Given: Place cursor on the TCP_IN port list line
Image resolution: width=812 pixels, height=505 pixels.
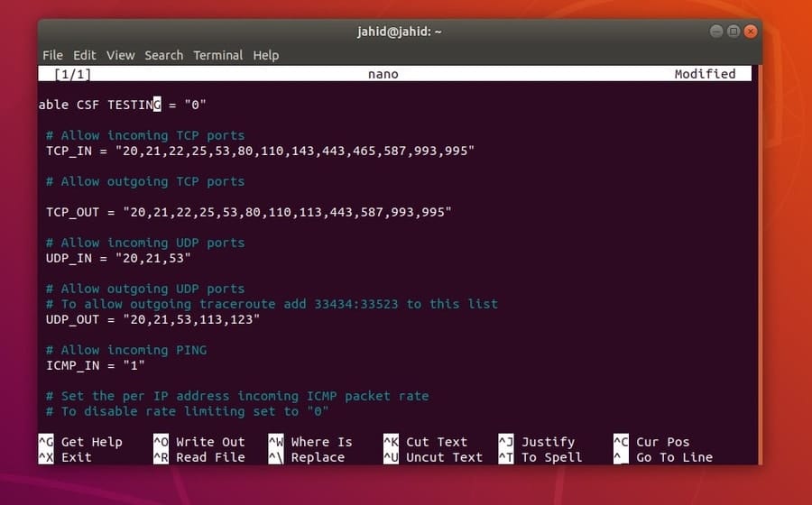Looking at the screenshot, I should [260, 151].
